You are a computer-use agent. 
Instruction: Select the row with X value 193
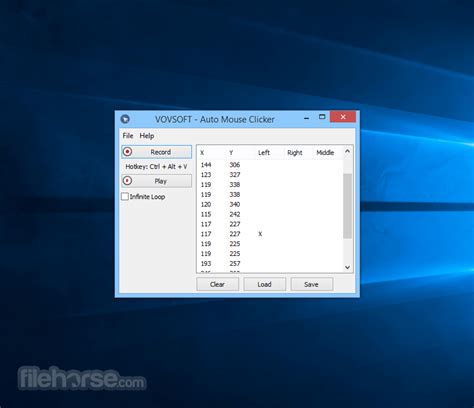pos(270,264)
